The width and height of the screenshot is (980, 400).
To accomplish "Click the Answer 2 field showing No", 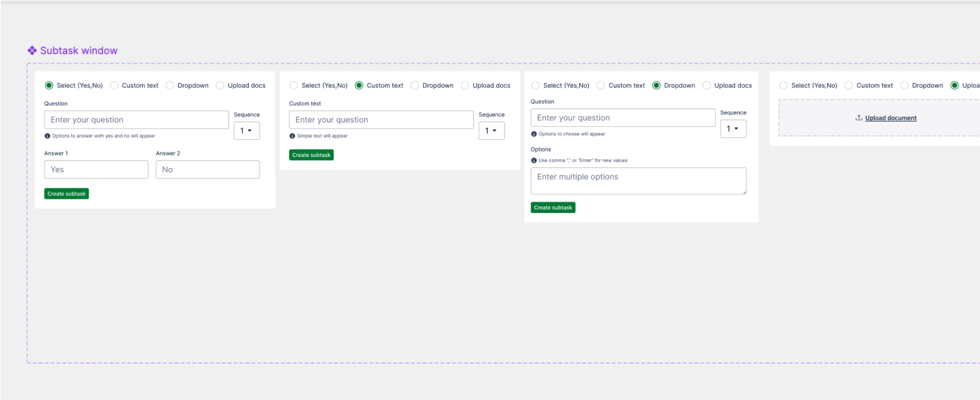I will 208,169.
